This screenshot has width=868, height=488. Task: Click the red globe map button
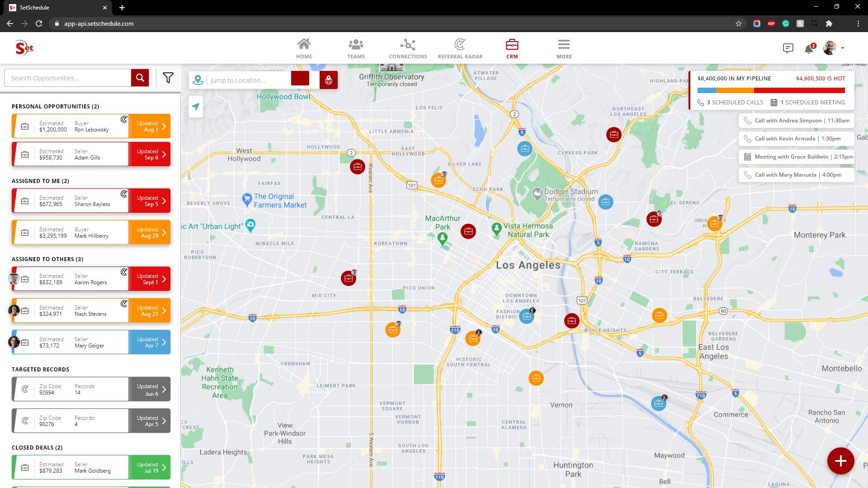329,80
